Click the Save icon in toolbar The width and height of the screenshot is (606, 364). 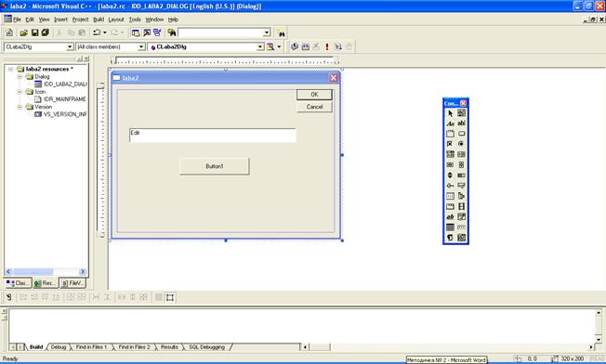click(34, 32)
